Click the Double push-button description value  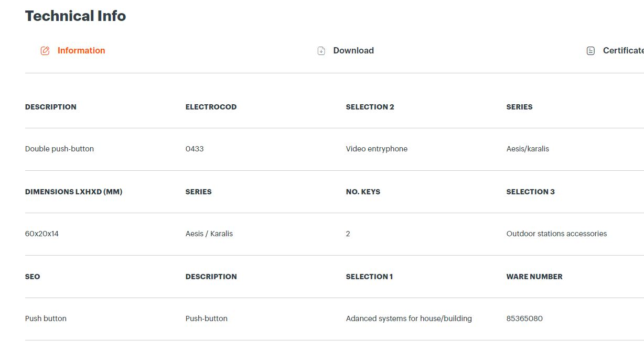tap(59, 149)
